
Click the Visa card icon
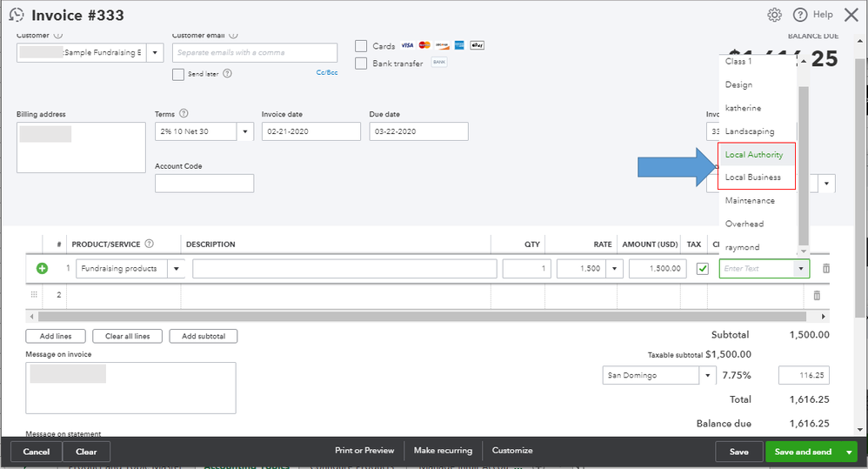click(407, 45)
